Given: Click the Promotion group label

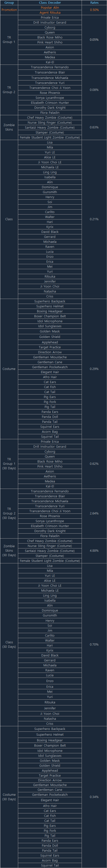Looking at the screenshot, I should 9,10.
